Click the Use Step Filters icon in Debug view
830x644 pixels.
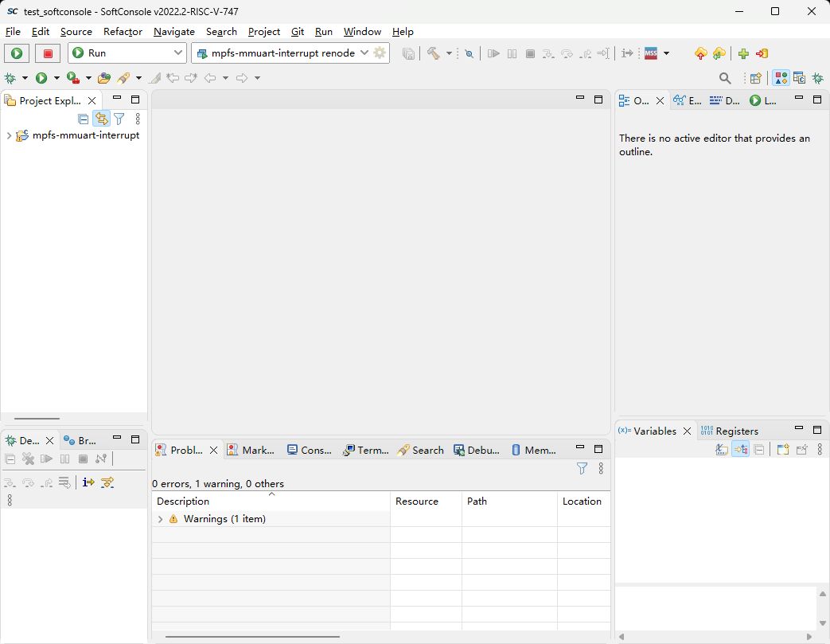[x=107, y=482]
